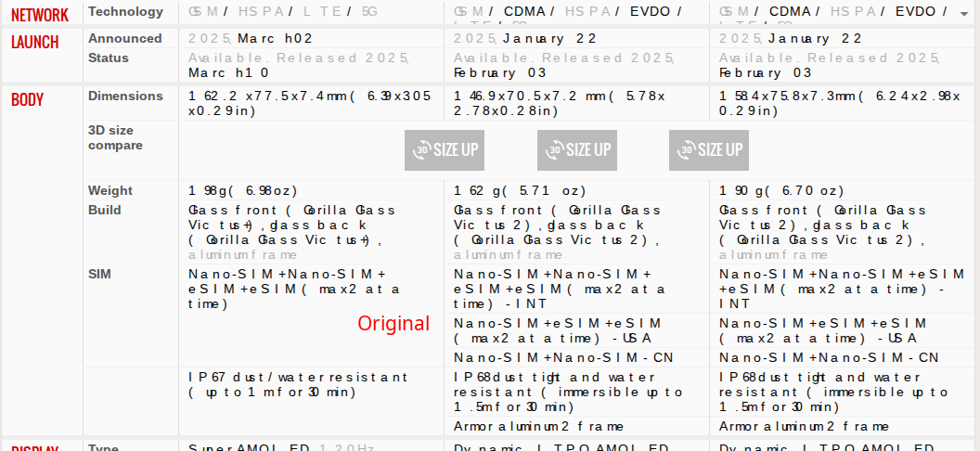980x451 pixels.
Task: Click the Status row label
Action: [109, 58]
